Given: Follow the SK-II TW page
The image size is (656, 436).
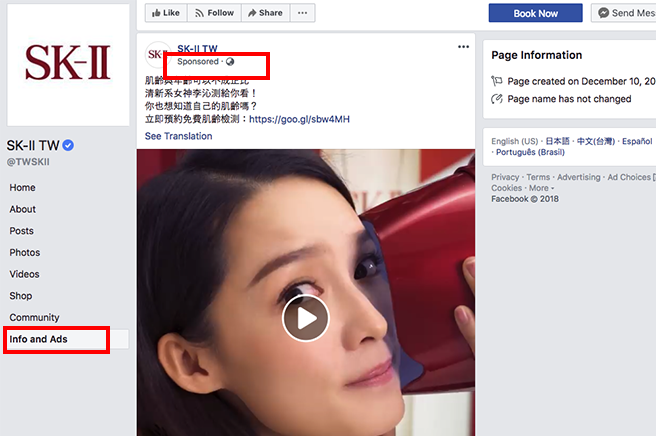Looking at the screenshot, I should coord(214,13).
